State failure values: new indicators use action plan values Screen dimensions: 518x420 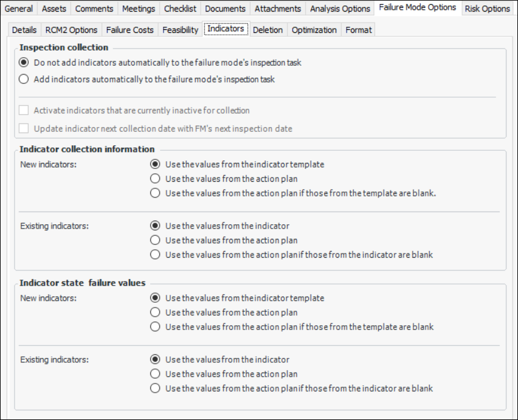156,312
